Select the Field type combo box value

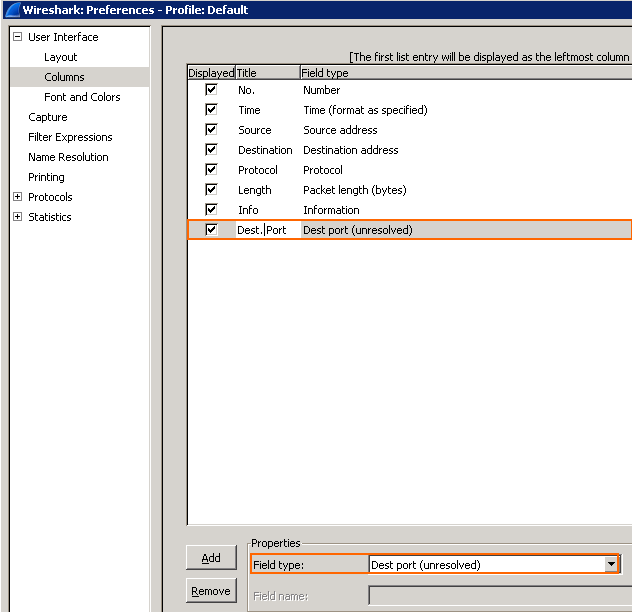pyautogui.click(x=487, y=564)
